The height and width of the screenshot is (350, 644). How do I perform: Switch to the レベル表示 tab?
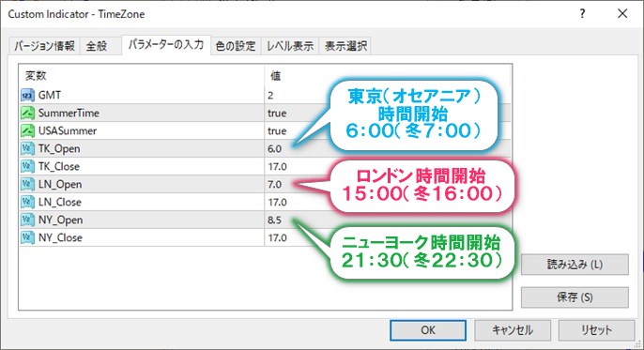(290, 46)
